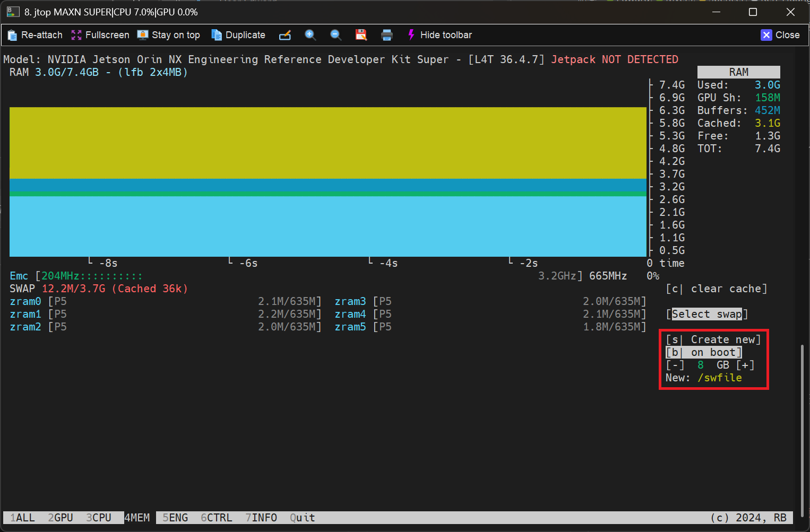Click the Select swap option
810x532 pixels.
click(x=706, y=314)
